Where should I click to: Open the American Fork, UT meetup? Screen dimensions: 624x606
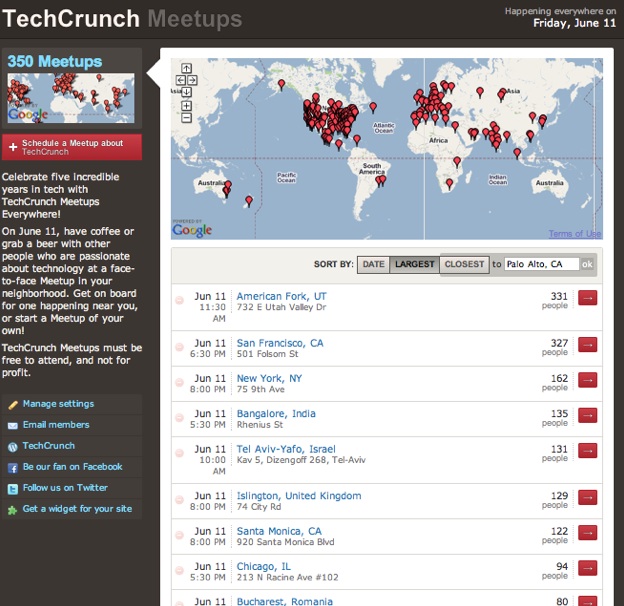[281, 296]
